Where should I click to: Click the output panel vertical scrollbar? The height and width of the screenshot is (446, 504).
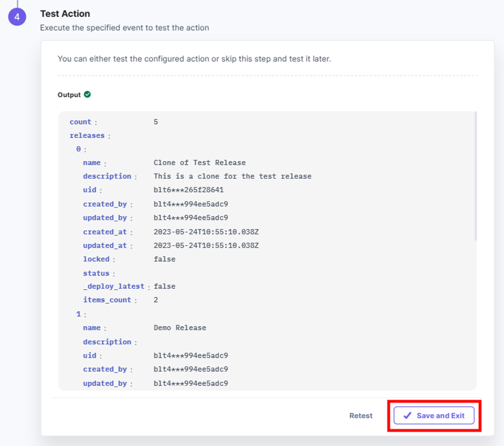tap(476, 176)
